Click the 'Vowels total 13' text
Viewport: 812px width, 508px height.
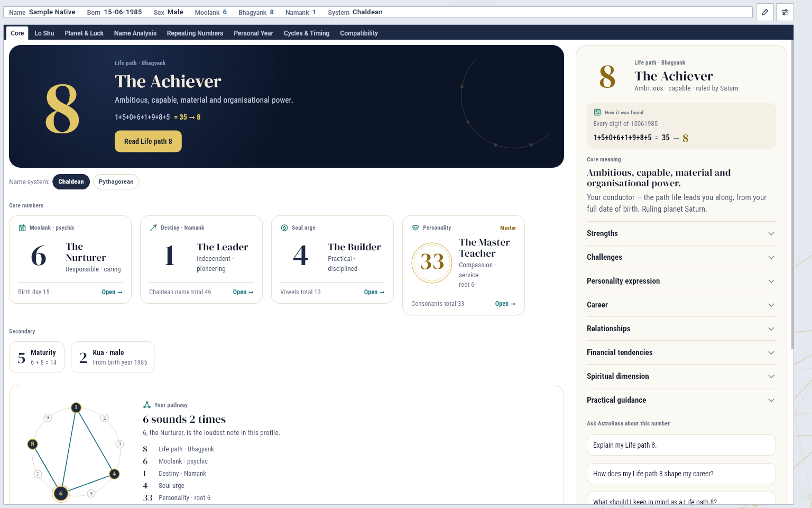(x=300, y=292)
